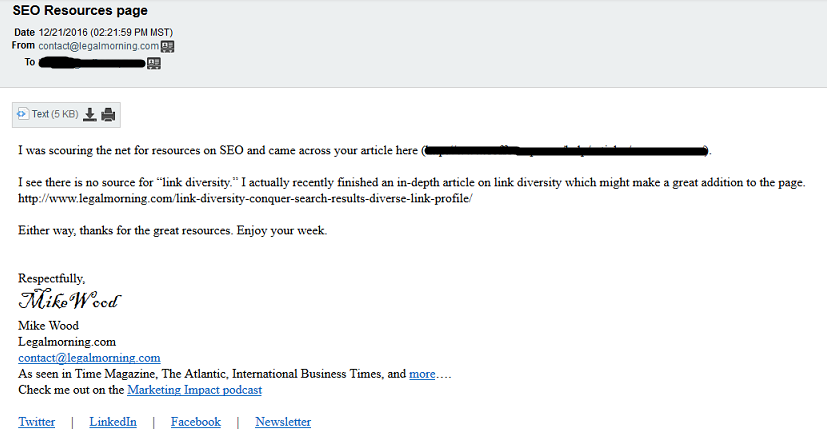
Task: Click the Mike Wood cursive signature image
Action: click(x=70, y=301)
